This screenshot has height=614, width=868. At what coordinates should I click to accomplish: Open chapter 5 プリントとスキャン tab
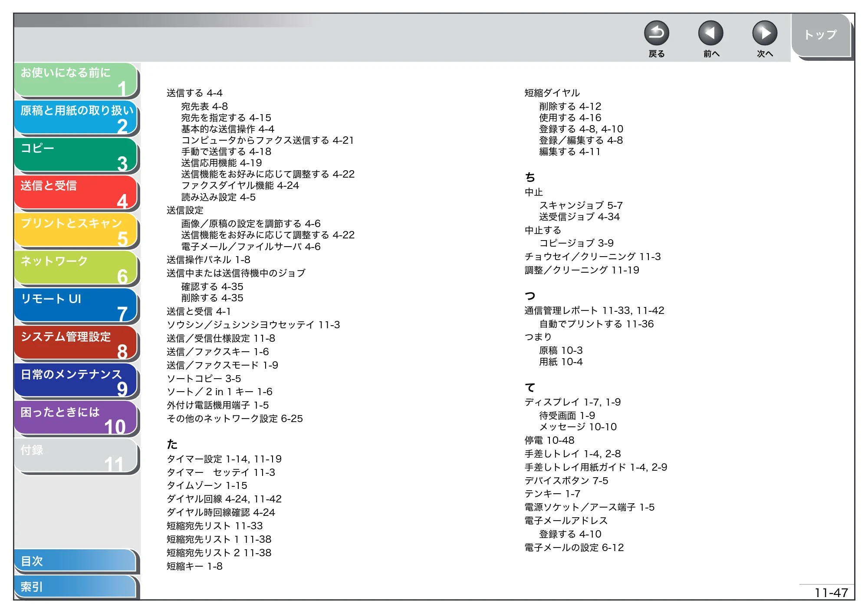[x=76, y=231]
